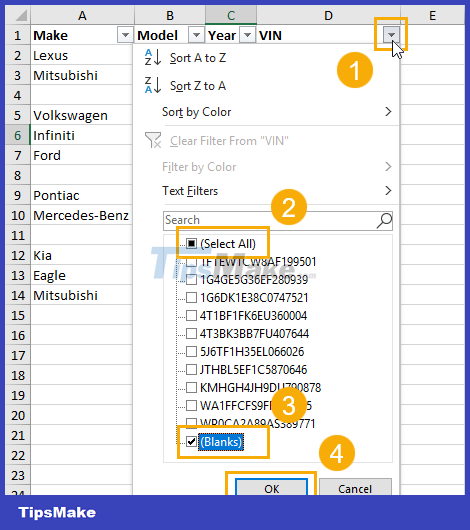Select column C header
Screen dimensions: 470x530
[231, 16]
